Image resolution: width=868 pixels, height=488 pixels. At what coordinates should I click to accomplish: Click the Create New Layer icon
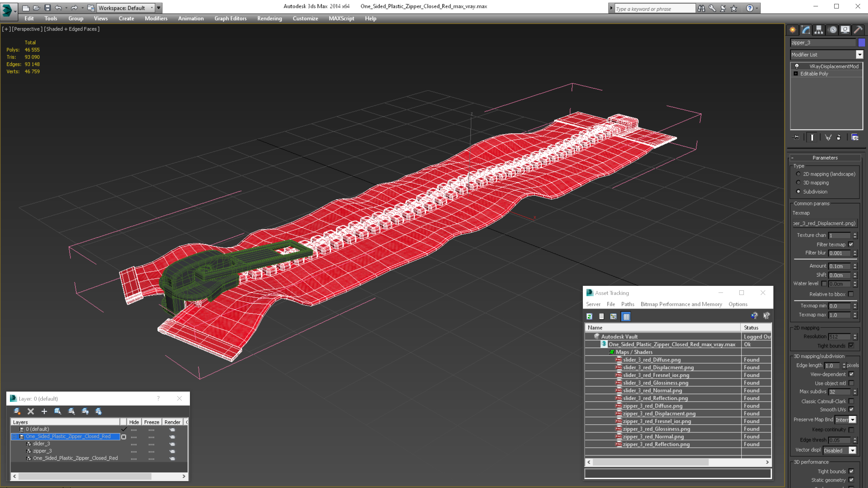pos(17,411)
